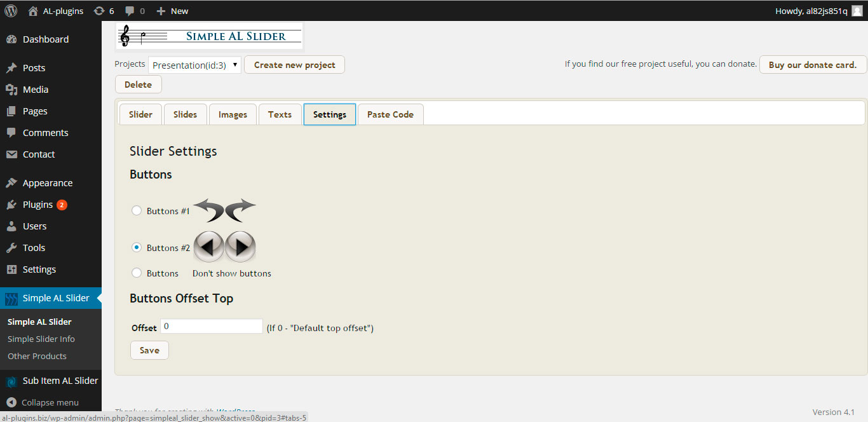The height and width of the screenshot is (422, 868).
Task: Open Dashboard menu item
Action: click(x=51, y=39)
